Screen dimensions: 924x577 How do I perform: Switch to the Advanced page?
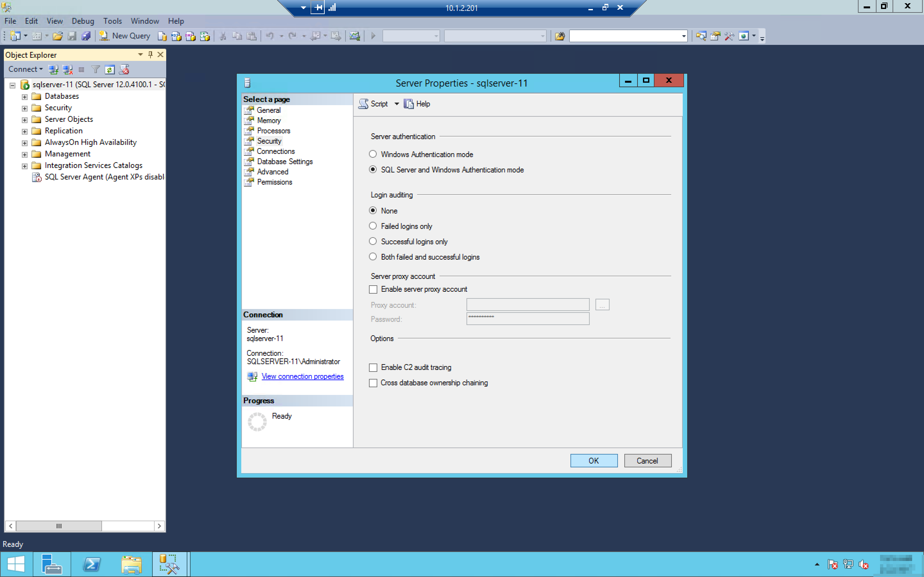point(272,172)
